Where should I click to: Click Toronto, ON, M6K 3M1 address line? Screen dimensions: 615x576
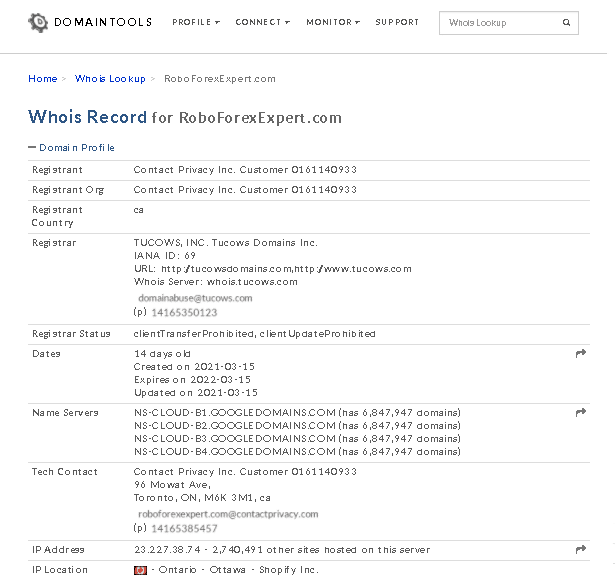click(202, 498)
